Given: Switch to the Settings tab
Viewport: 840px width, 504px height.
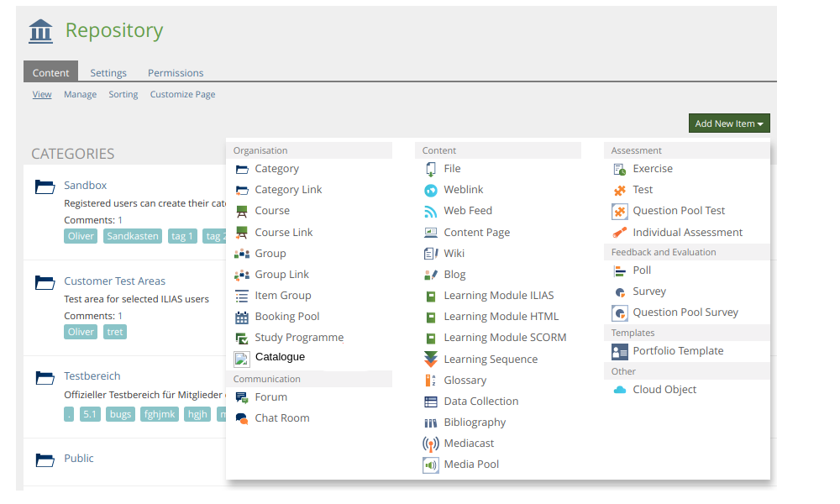Looking at the screenshot, I should (108, 73).
